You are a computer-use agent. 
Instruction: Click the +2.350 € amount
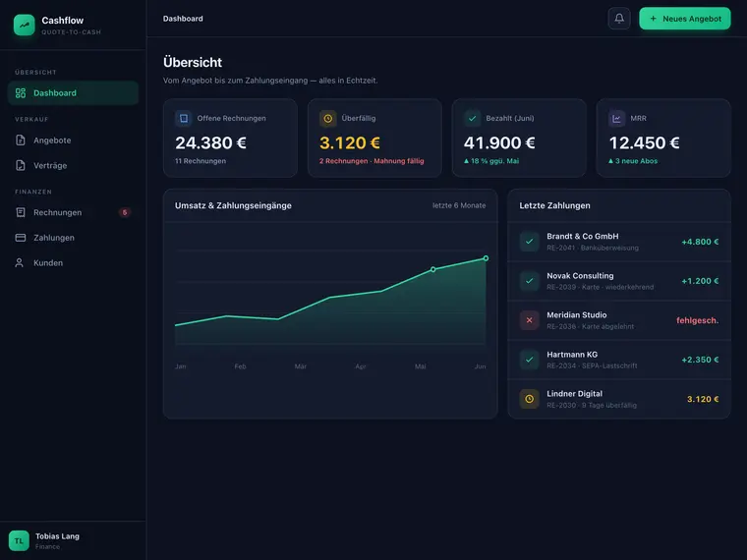click(x=700, y=360)
